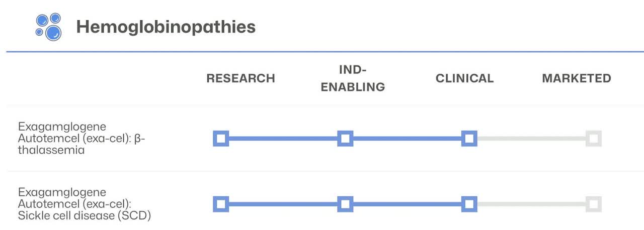
Task: Click the β-thalassemia Research stage marker
Action: point(221,138)
